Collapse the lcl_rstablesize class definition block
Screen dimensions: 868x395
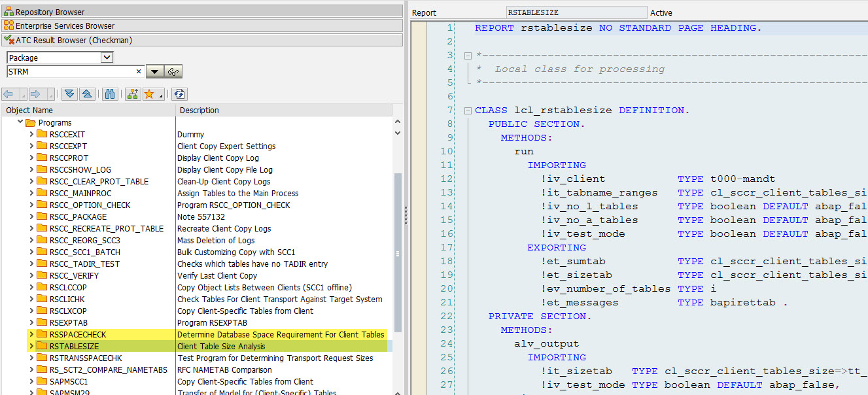tap(467, 111)
